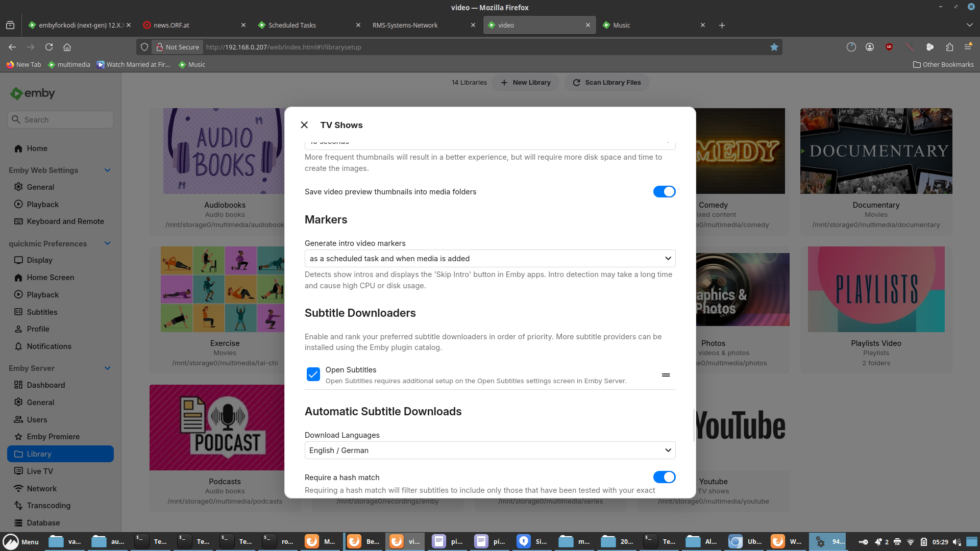Click the bookmark star in address bar

774,47
